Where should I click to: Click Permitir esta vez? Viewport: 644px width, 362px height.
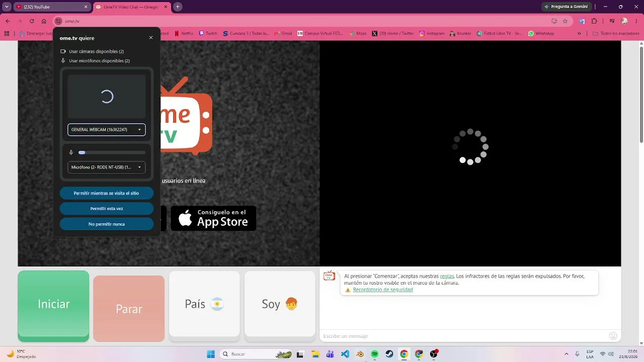tap(107, 209)
